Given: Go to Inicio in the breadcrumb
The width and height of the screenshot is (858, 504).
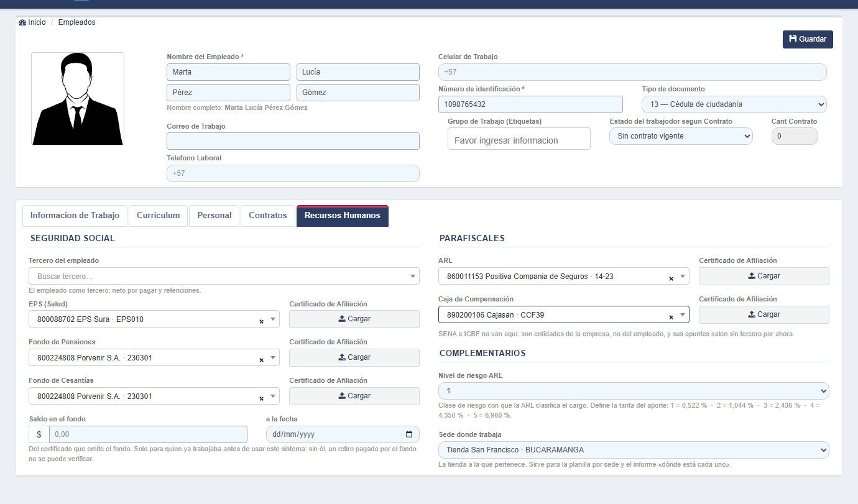Looking at the screenshot, I should click(37, 22).
